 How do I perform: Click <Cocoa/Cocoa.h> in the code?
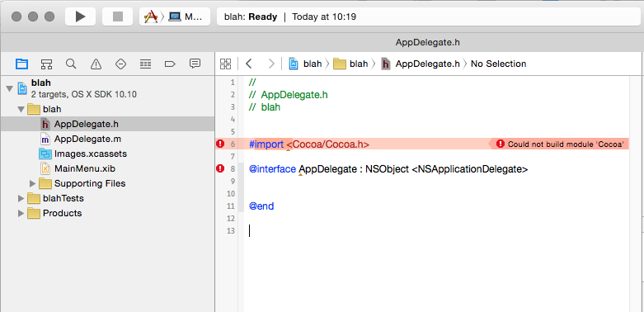point(328,144)
